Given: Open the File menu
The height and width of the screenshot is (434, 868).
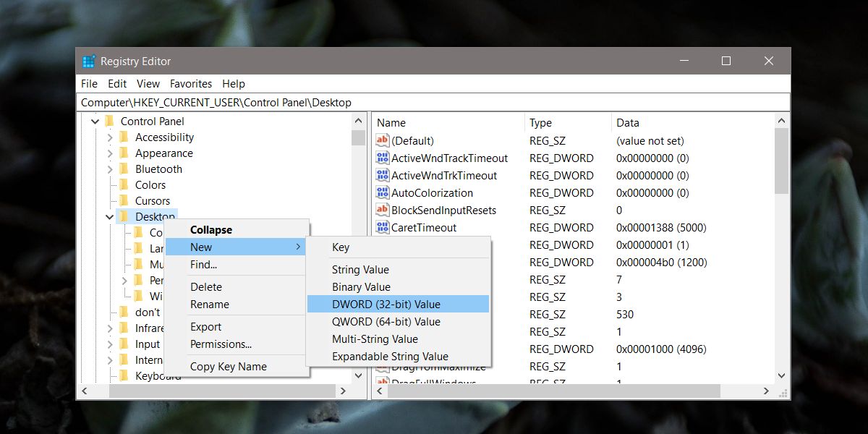Looking at the screenshot, I should pyautogui.click(x=89, y=84).
